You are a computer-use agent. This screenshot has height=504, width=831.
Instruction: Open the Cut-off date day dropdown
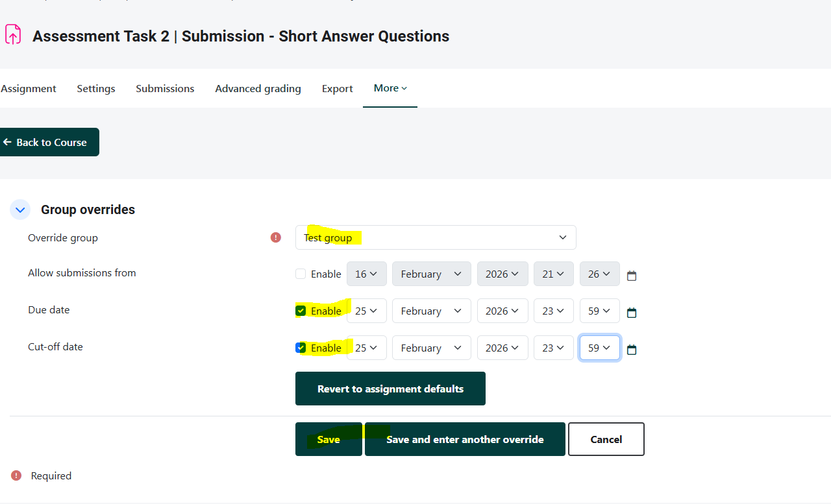366,348
